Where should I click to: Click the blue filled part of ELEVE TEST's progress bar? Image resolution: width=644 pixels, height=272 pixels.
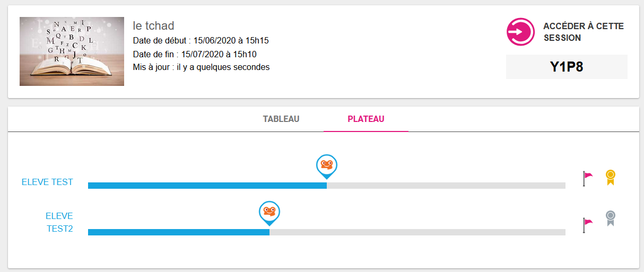pos(207,186)
